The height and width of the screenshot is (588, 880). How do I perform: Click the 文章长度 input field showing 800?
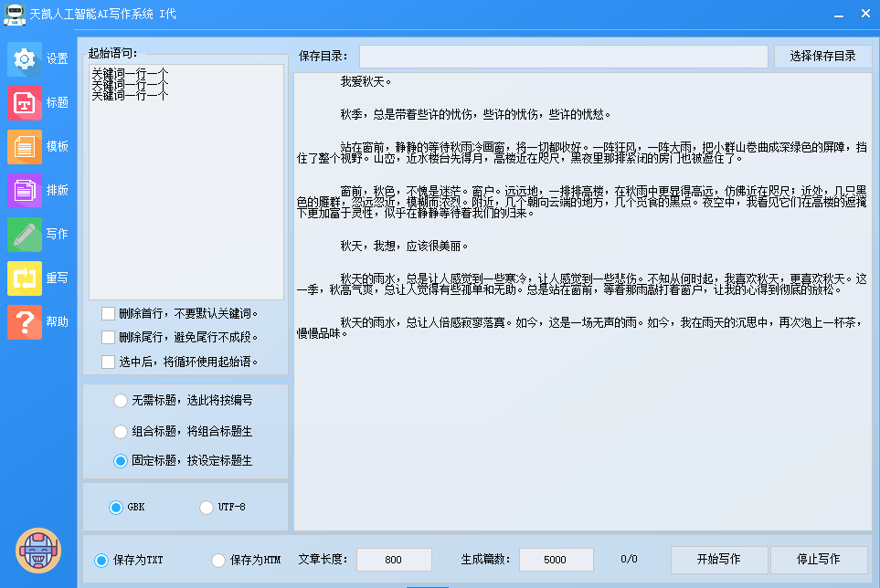click(x=394, y=560)
